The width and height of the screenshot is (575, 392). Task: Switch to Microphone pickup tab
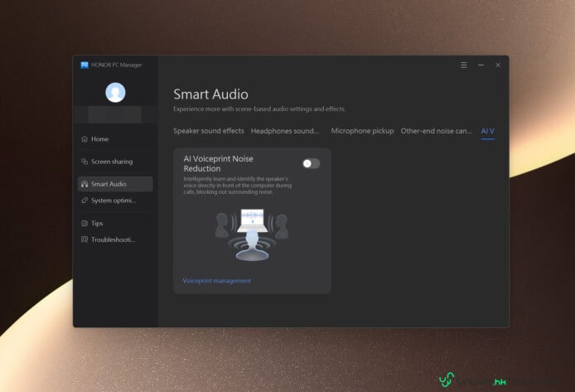point(362,131)
